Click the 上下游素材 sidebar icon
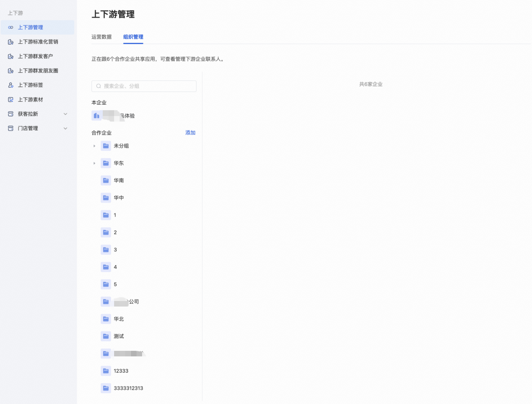532x404 pixels. 11,99
